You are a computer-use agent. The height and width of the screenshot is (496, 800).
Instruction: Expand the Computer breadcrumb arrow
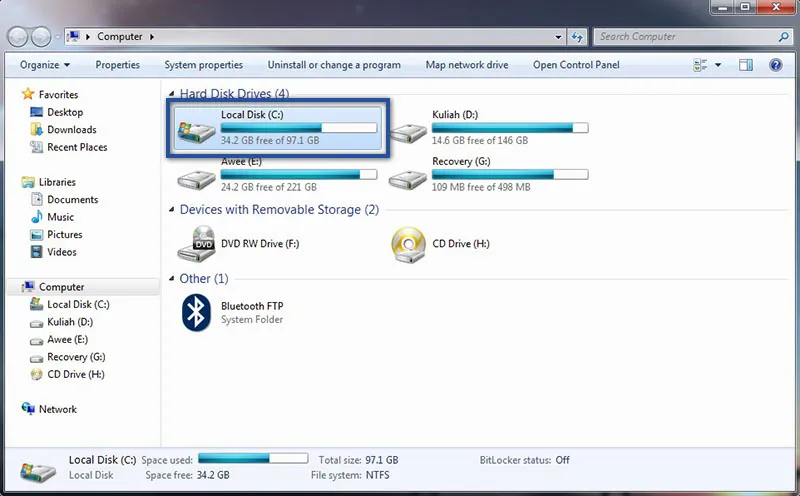point(152,37)
